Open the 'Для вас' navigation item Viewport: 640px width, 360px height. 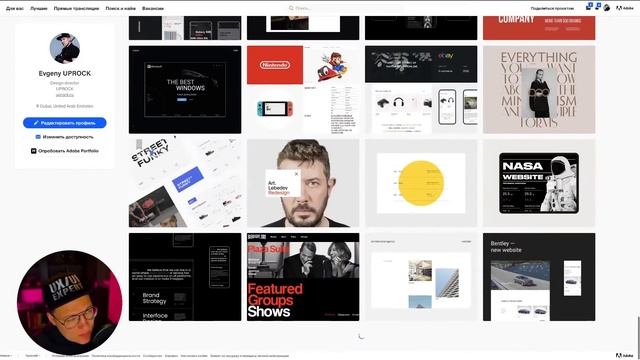(15, 8)
